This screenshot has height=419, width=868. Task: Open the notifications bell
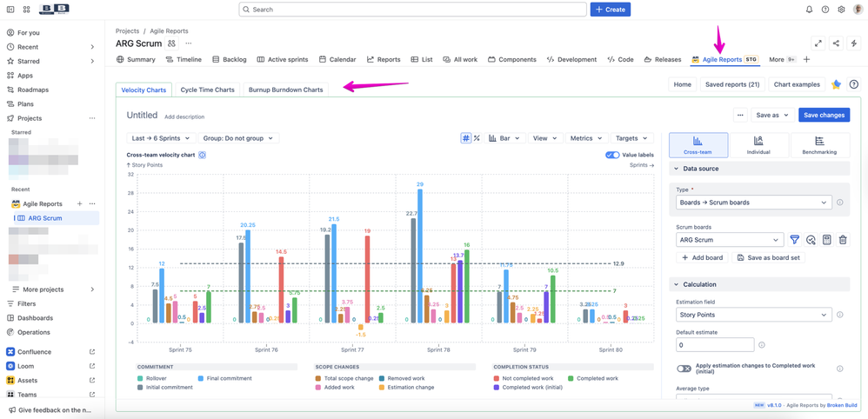click(809, 10)
